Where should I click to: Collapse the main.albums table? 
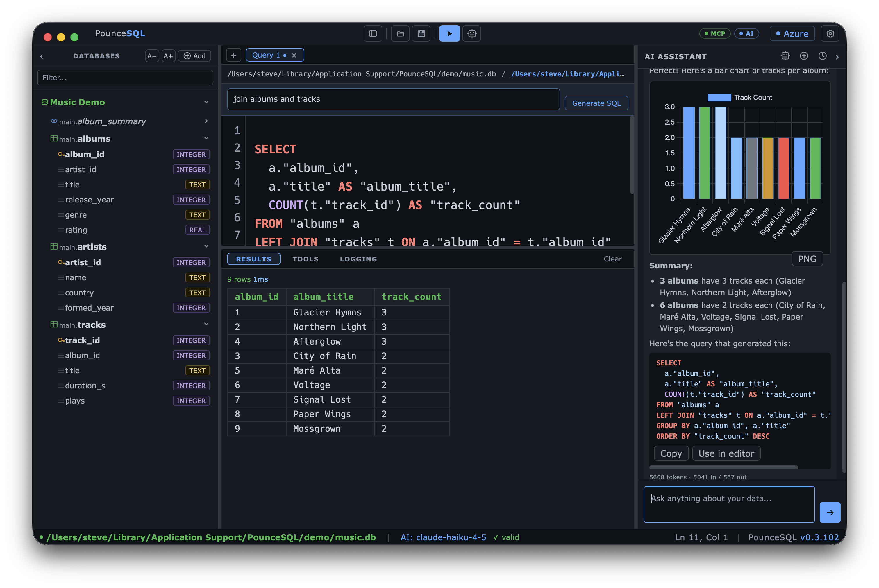point(206,138)
